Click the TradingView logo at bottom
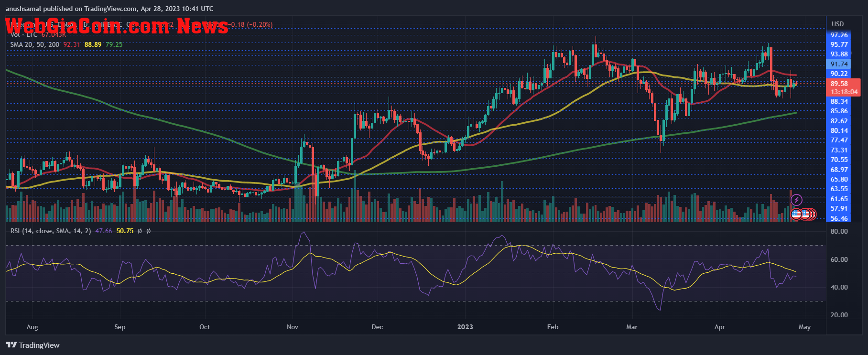 [33, 345]
